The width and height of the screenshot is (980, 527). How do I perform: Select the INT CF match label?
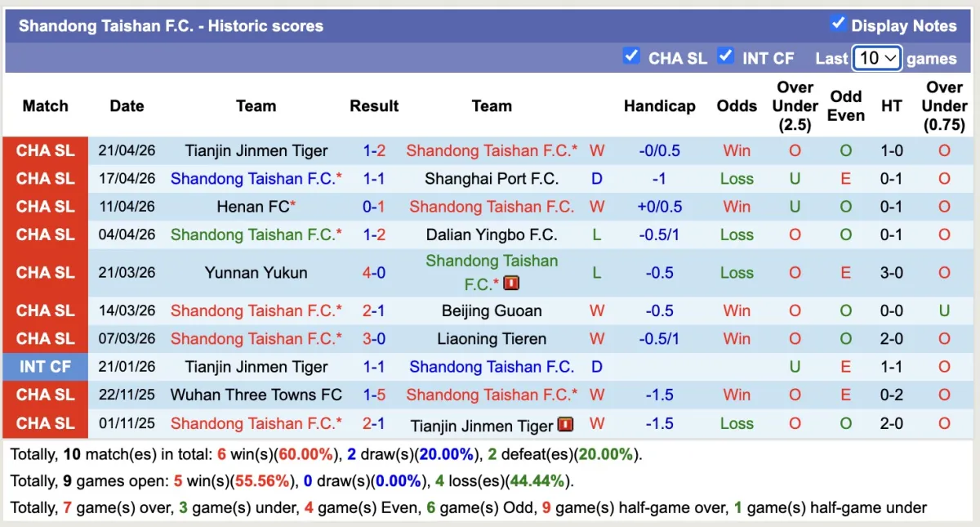[x=45, y=367]
